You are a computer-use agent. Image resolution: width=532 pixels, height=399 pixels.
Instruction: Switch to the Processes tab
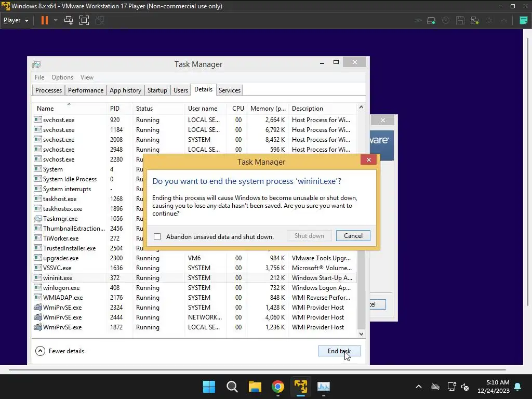(48, 90)
